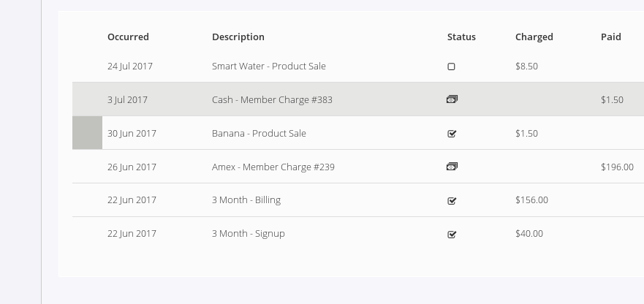Click the Status column header
The height and width of the screenshot is (304, 644).
461,37
